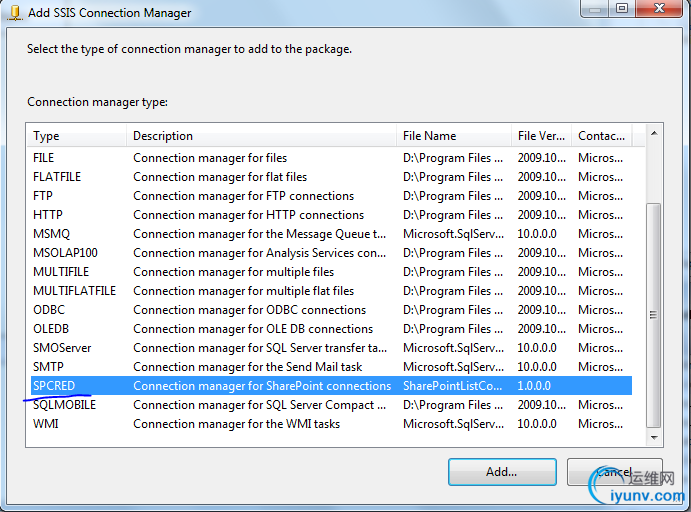Select the MSMQ connection type
This screenshot has height=512, width=691.
[51, 234]
